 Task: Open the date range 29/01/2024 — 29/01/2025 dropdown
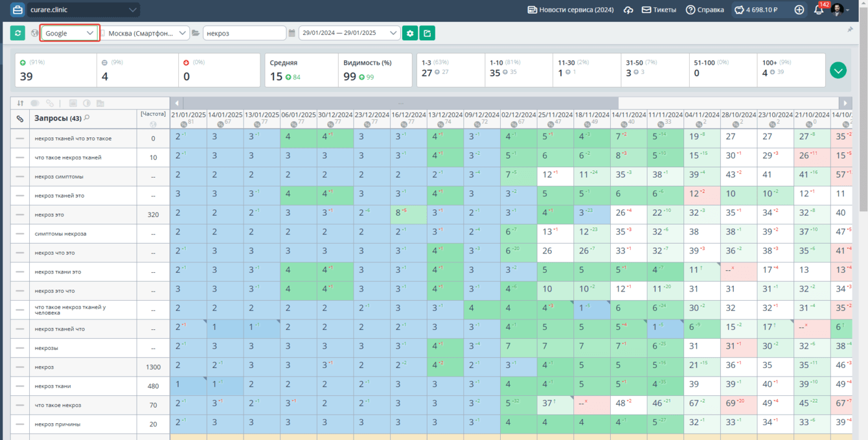pos(349,33)
